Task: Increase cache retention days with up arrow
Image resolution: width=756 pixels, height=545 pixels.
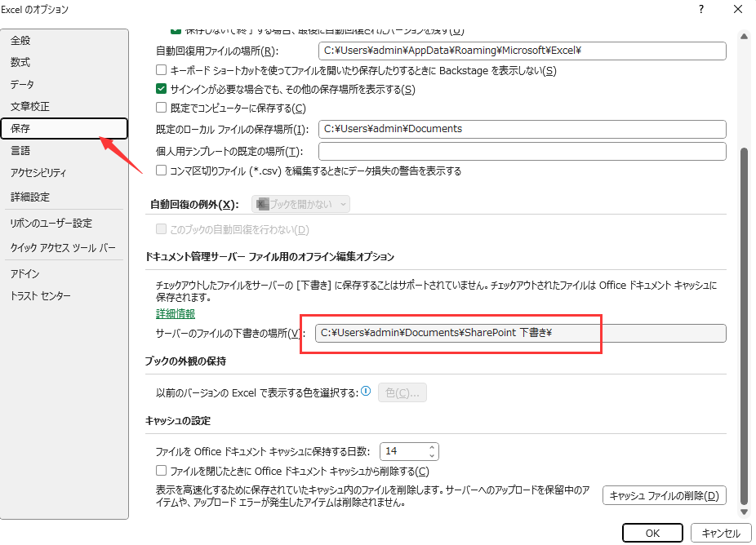Action: click(x=434, y=446)
